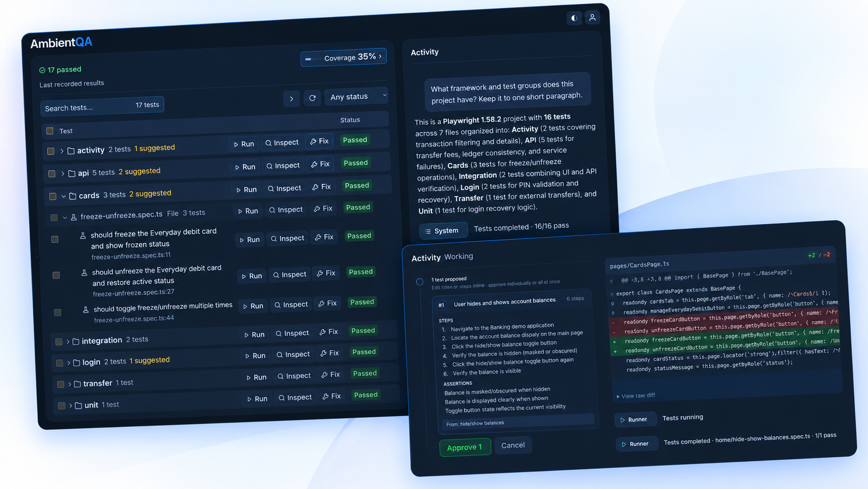The width and height of the screenshot is (868, 489).
Task: Run the activity test group
Action: pyautogui.click(x=244, y=144)
